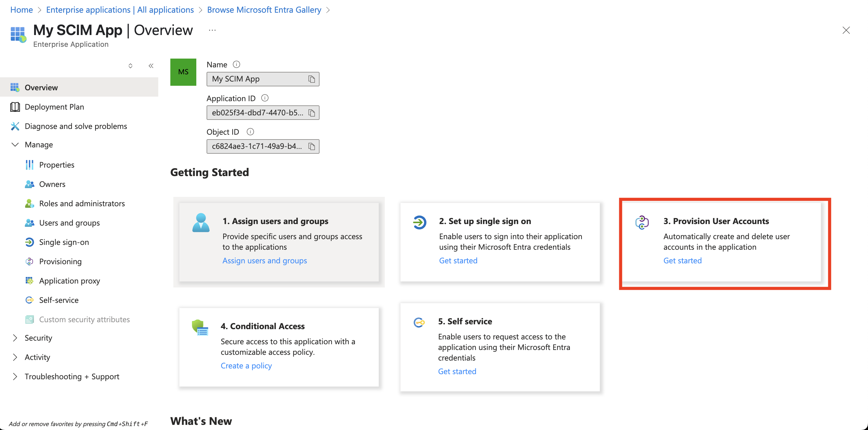Select the Application proxy grid icon
The image size is (868, 430).
click(29, 281)
